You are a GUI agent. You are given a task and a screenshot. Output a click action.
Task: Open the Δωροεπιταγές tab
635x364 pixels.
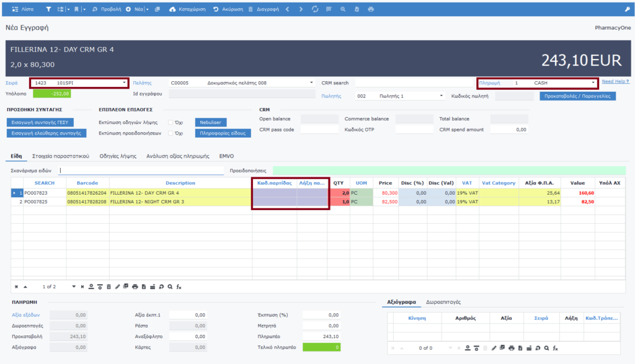click(x=443, y=302)
